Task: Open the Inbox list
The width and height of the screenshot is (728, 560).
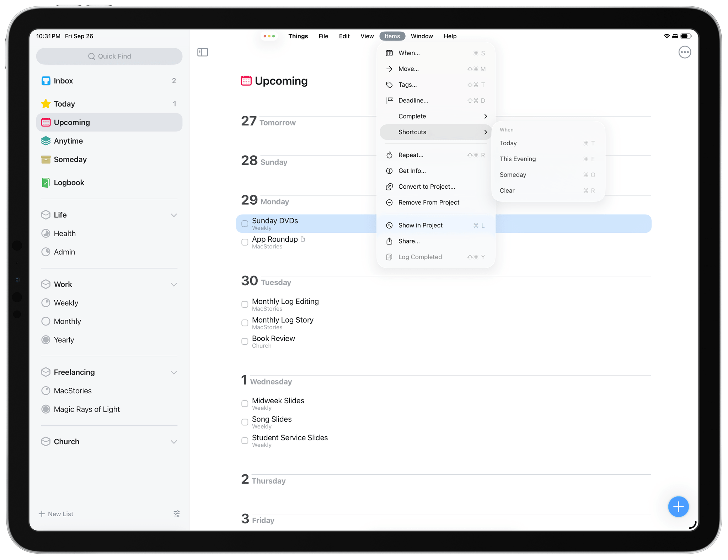Action: tap(63, 81)
